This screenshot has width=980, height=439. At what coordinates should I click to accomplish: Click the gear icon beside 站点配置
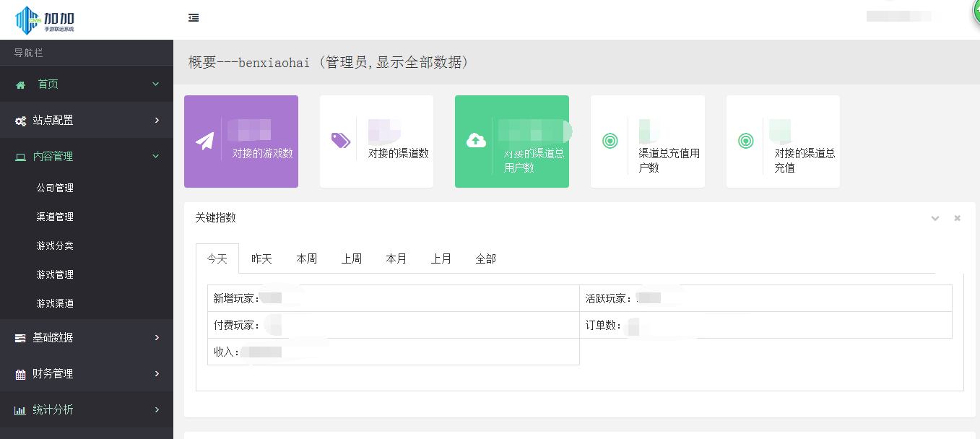pos(20,121)
